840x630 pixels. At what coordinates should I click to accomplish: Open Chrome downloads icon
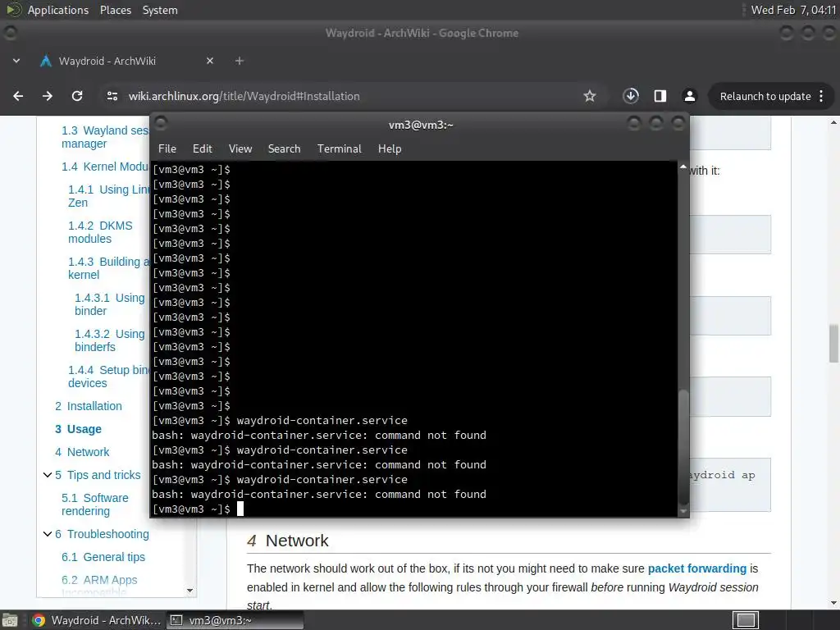(x=631, y=96)
